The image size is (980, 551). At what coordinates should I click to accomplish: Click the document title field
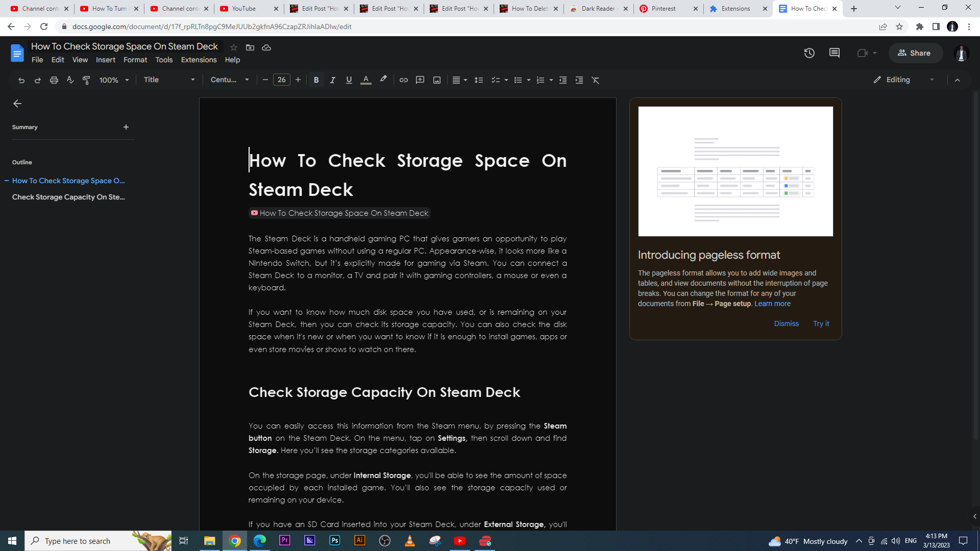click(125, 46)
